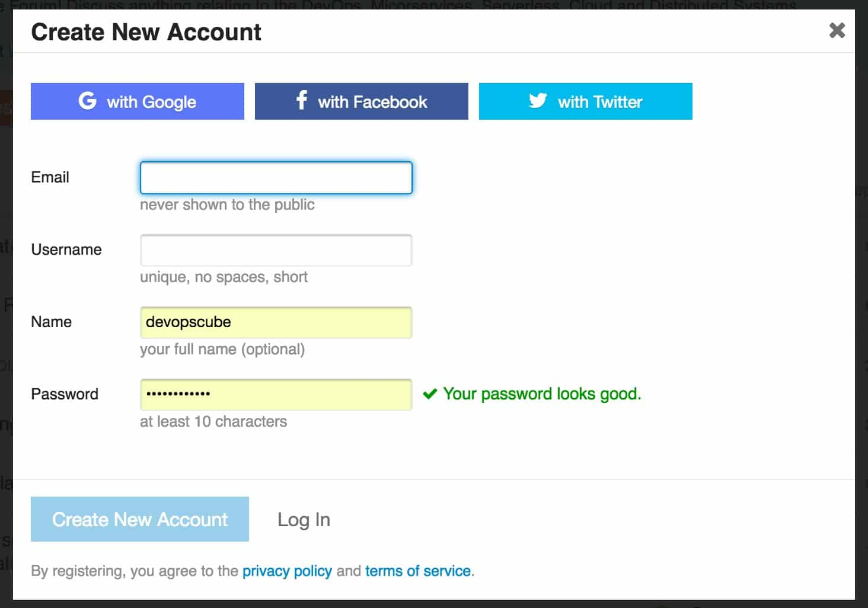The image size is (868, 608).
Task: Sign up with Twitter
Action: [585, 101]
